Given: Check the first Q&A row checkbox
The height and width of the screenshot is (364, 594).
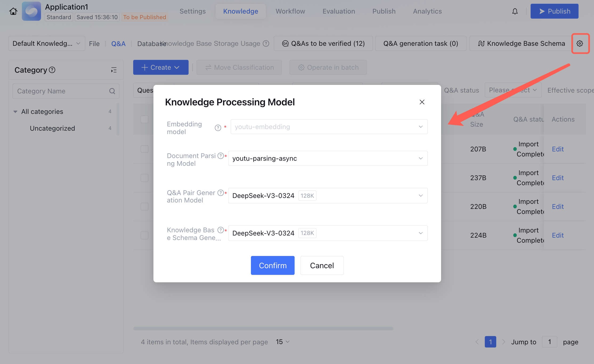Looking at the screenshot, I should (144, 149).
